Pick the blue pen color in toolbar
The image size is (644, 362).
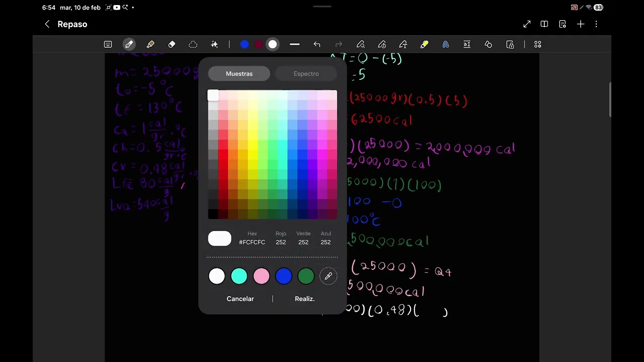[245, 45]
